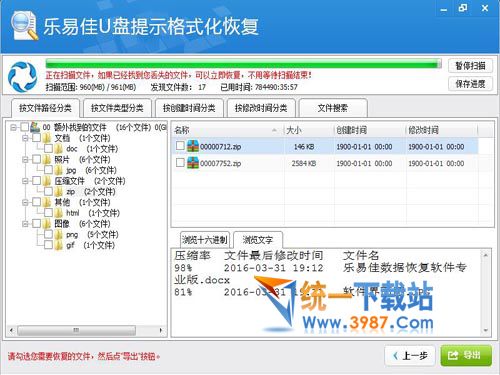Check the box for 00007752.zip
The height and width of the screenshot is (375, 500).
click(x=180, y=163)
